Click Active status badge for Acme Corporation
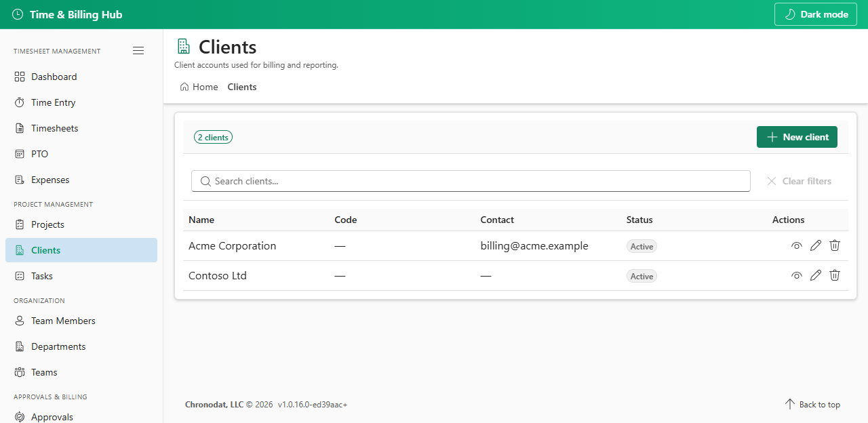 (642, 247)
